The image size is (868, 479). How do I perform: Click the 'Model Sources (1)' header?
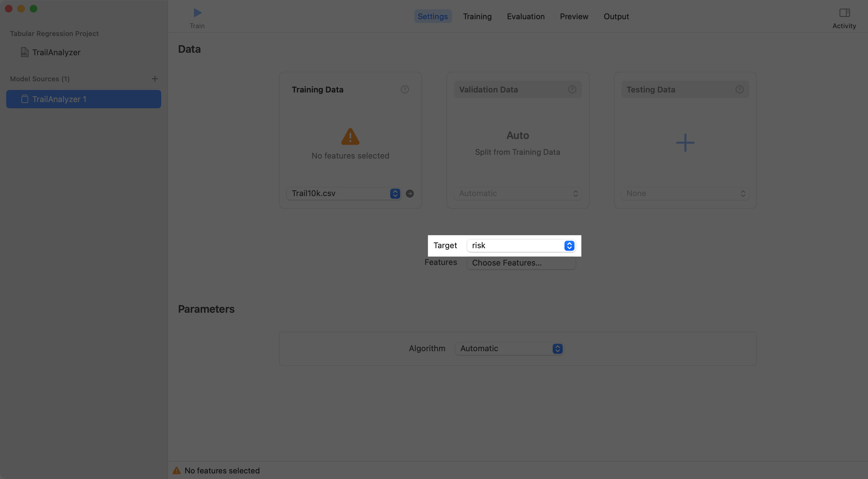point(40,78)
